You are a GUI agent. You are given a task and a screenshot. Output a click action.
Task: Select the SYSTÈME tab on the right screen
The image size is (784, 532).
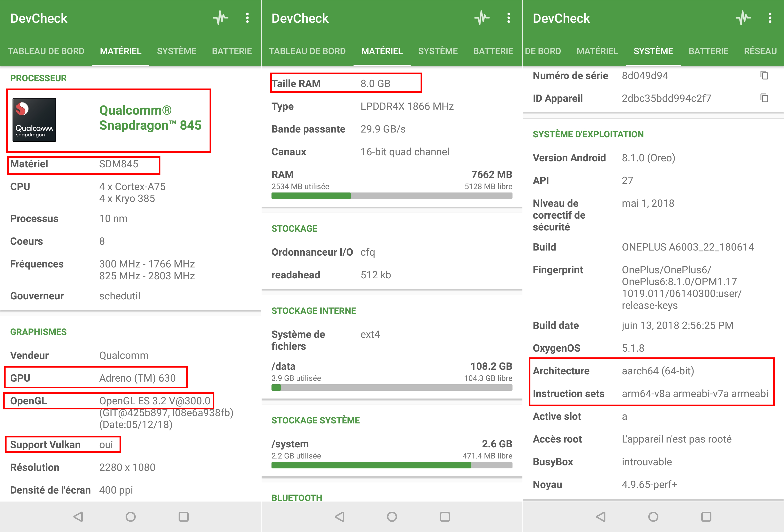click(653, 51)
